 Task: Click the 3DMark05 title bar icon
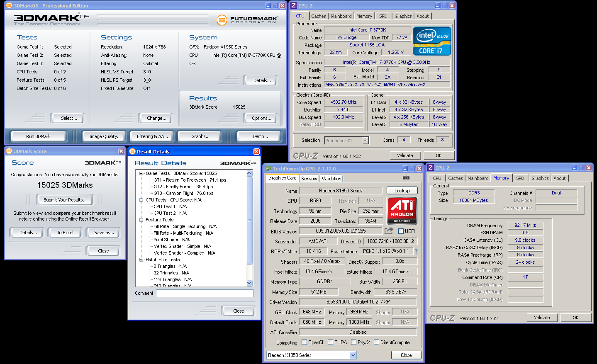(x=9, y=6)
